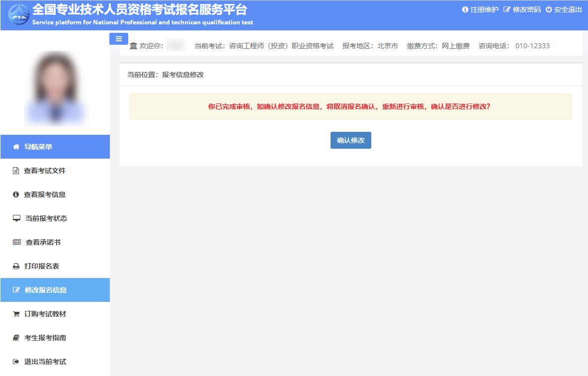Open 注册维护 in the top bar
The image size is (588, 376).
click(x=480, y=9)
